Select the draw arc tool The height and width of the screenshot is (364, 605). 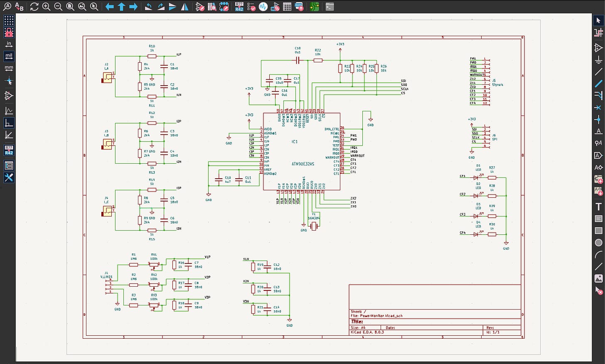click(x=598, y=255)
